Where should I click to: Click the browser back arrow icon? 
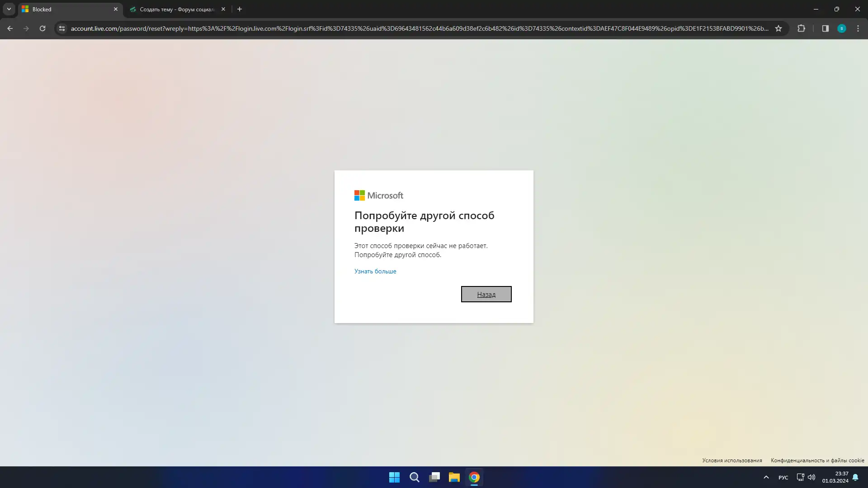click(10, 28)
